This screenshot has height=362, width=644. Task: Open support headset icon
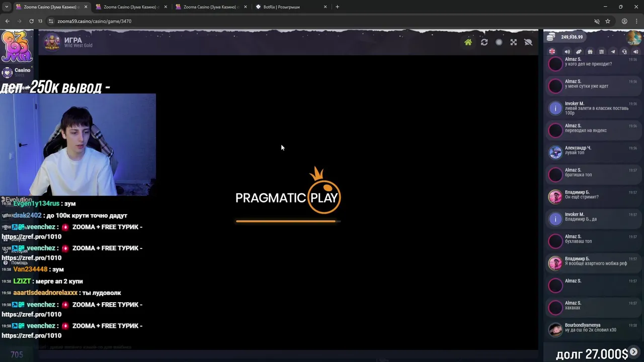coord(624,52)
